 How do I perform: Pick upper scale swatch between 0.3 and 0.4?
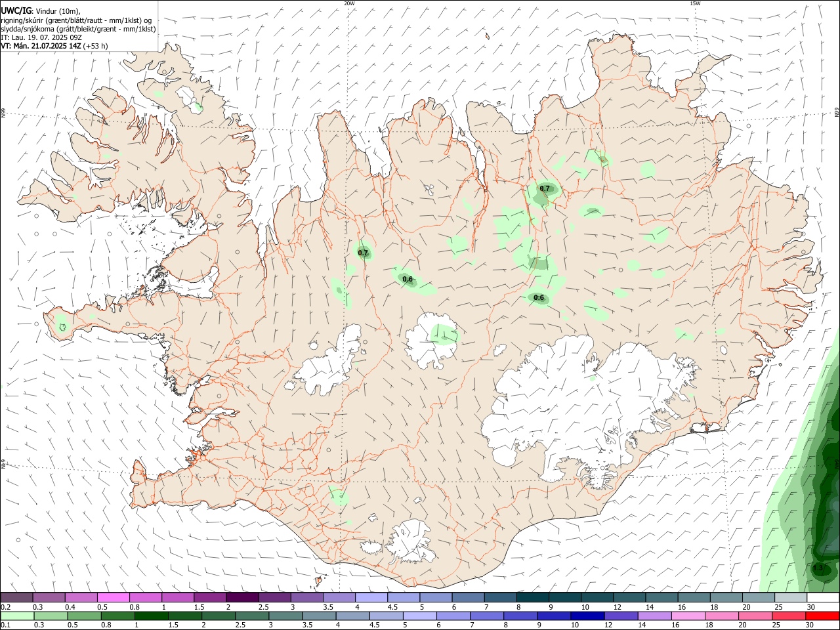click(49, 598)
